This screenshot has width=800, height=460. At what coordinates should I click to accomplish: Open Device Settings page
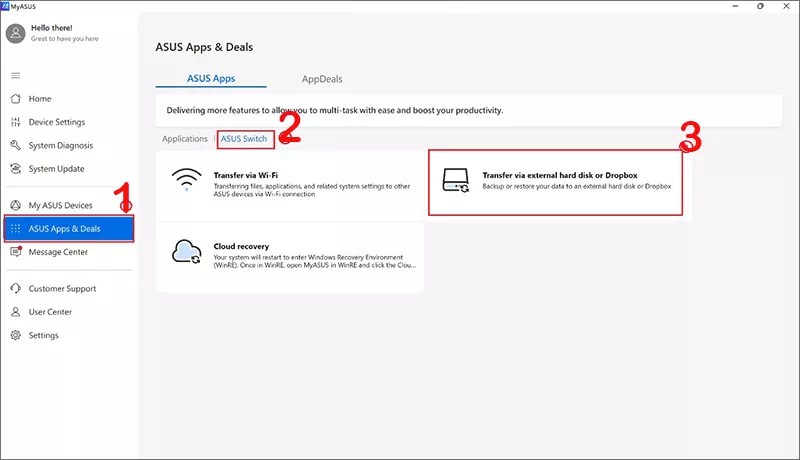(x=57, y=122)
